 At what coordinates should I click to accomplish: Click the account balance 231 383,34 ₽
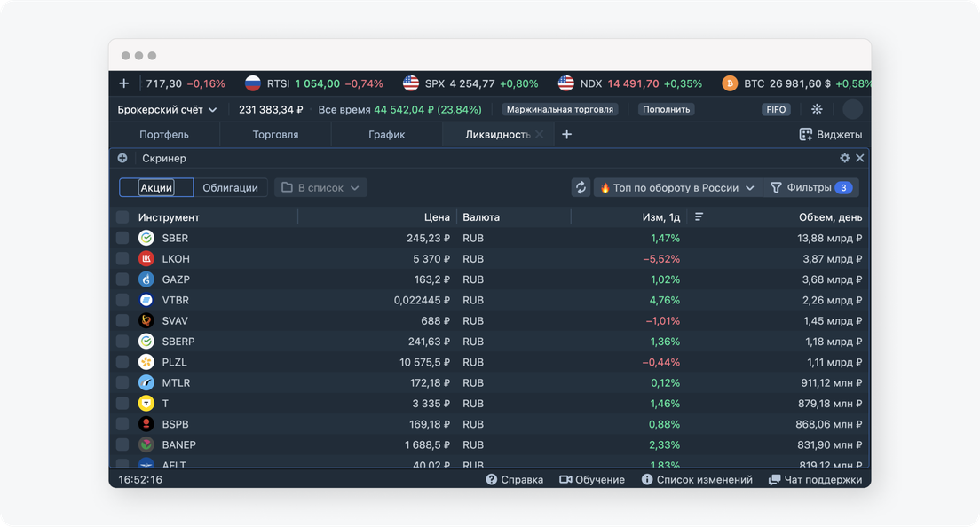[x=271, y=109]
